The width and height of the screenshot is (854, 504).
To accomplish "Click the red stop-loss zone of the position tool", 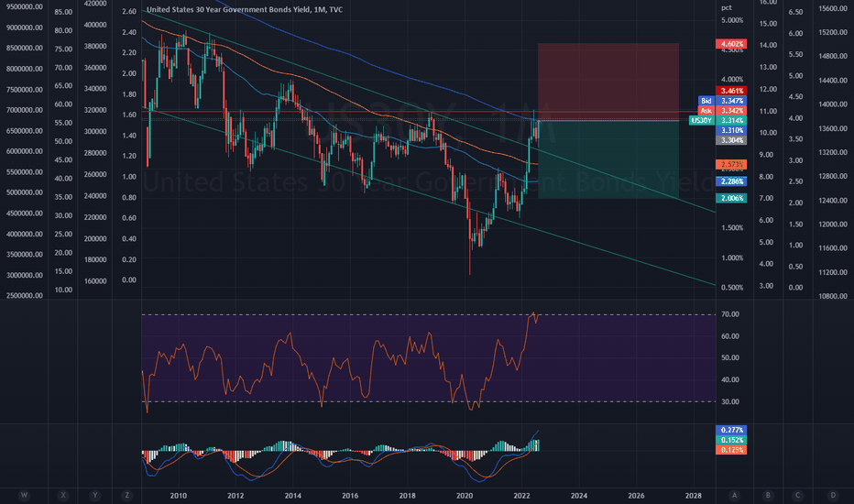I will click(x=608, y=82).
